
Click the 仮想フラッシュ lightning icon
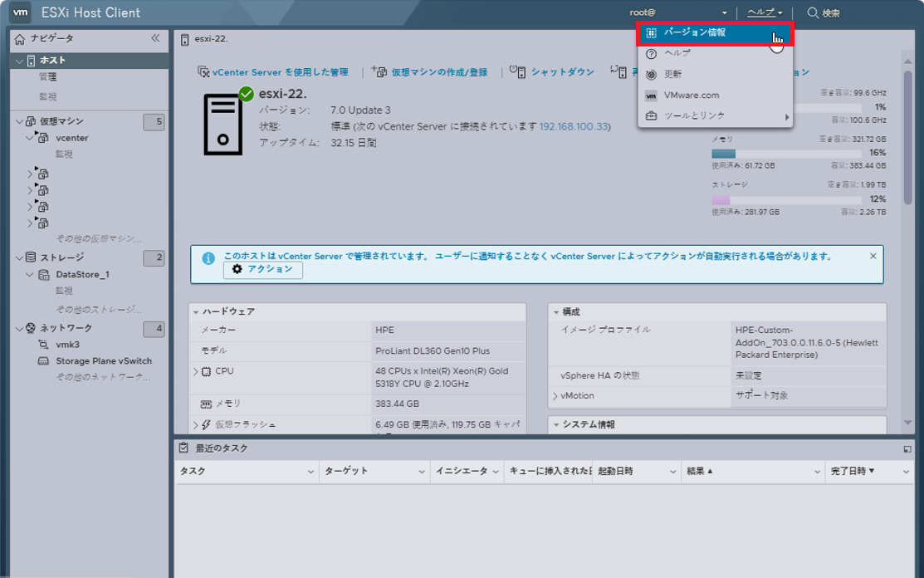click(x=206, y=425)
